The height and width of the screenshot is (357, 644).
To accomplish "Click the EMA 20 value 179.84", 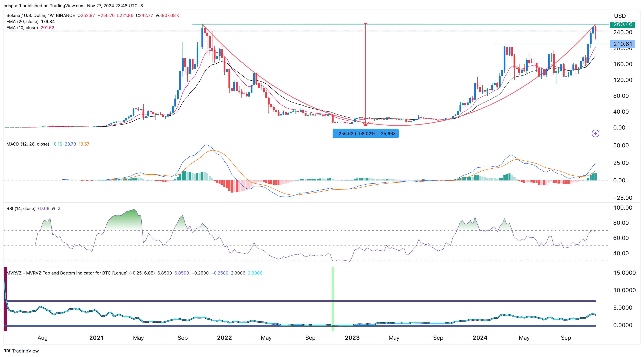I will click(x=48, y=21).
